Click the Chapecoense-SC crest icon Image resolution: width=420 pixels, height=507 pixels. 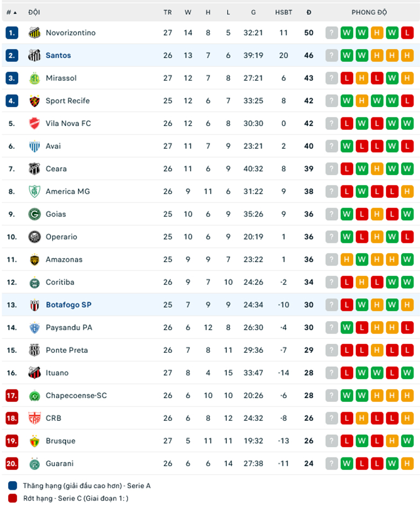pos(34,395)
